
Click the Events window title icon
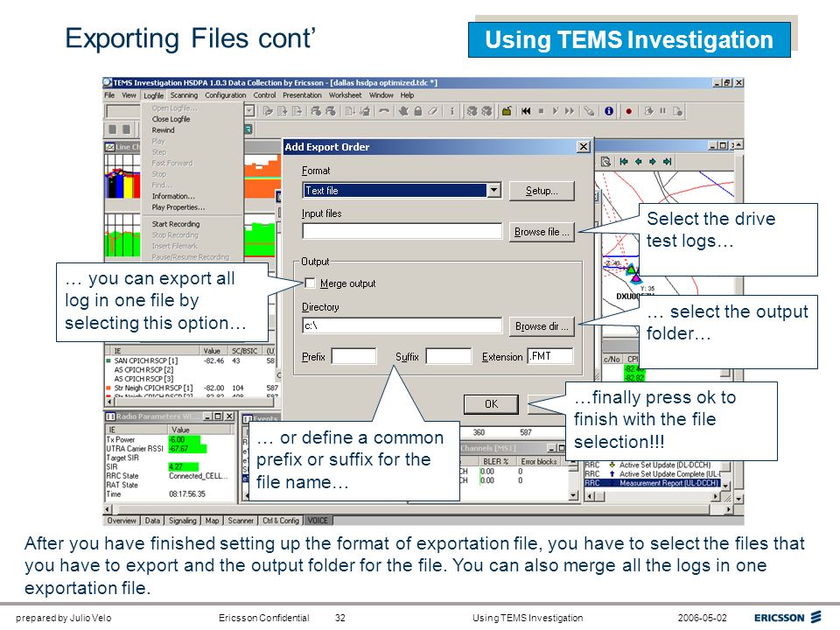[248, 418]
